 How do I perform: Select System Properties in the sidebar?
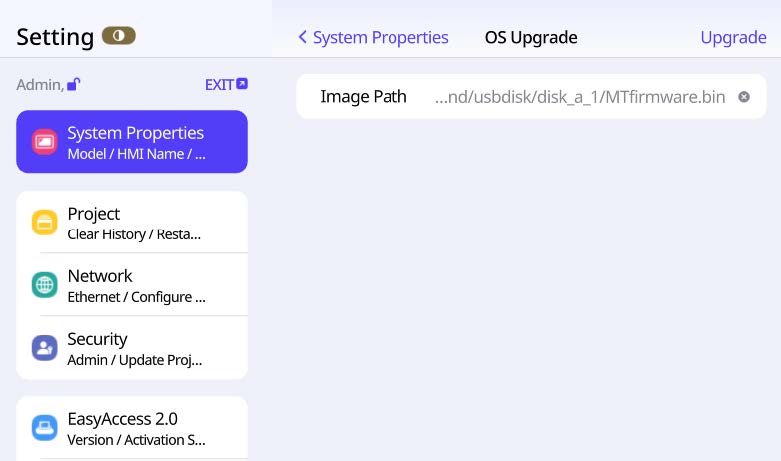[x=140, y=142]
